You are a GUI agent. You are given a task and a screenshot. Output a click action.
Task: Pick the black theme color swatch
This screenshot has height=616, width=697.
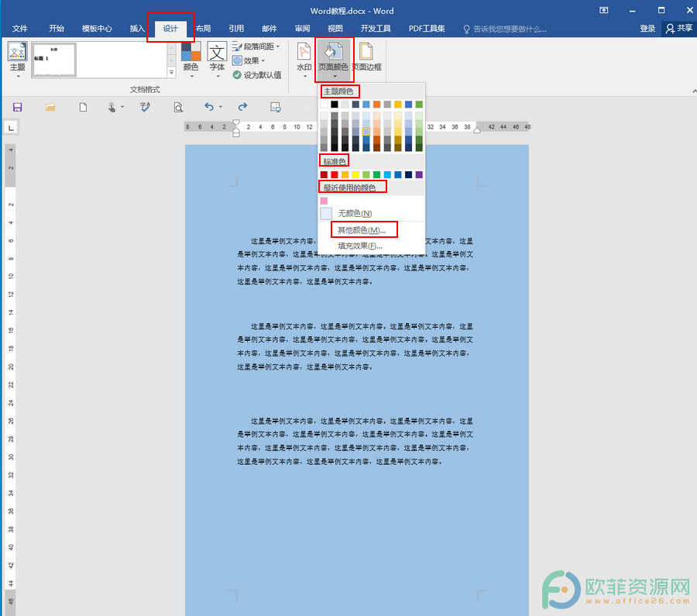335,105
